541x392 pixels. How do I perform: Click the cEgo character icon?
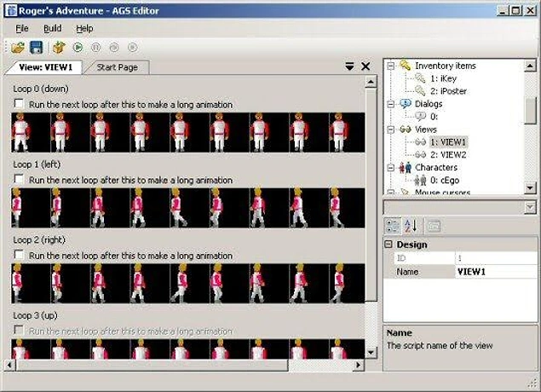(x=420, y=180)
